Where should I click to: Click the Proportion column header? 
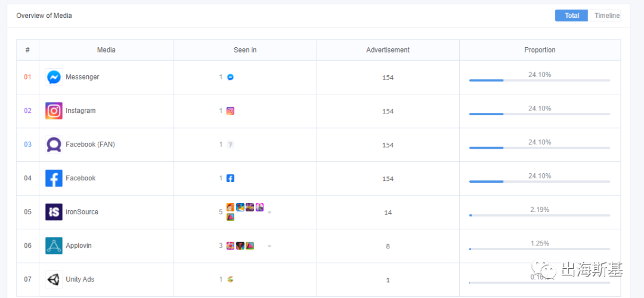click(x=540, y=50)
